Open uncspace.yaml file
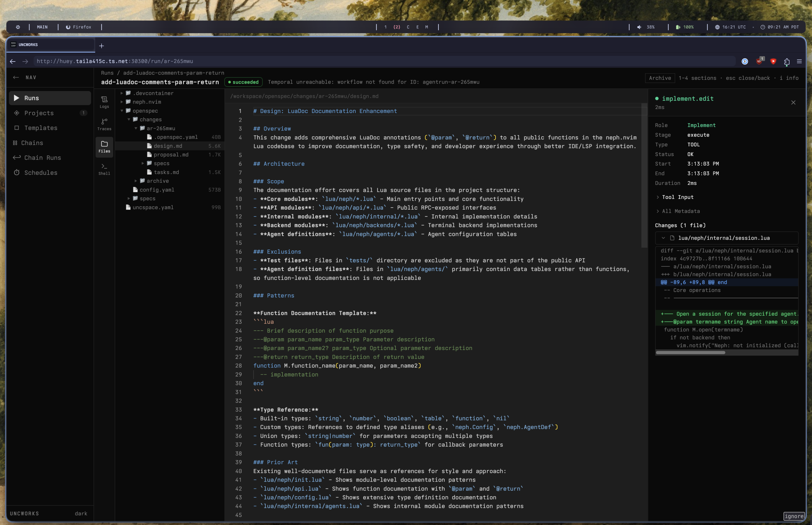Screen dimensions: 812x525 tap(170, 207)
